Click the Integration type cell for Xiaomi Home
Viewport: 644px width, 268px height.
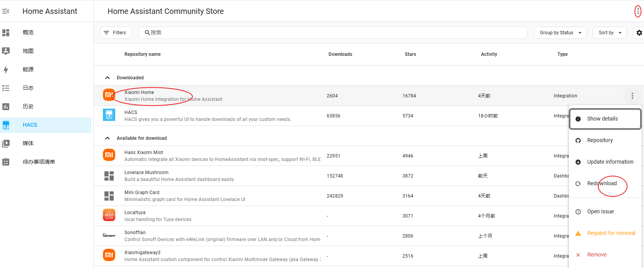click(x=565, y=96)
